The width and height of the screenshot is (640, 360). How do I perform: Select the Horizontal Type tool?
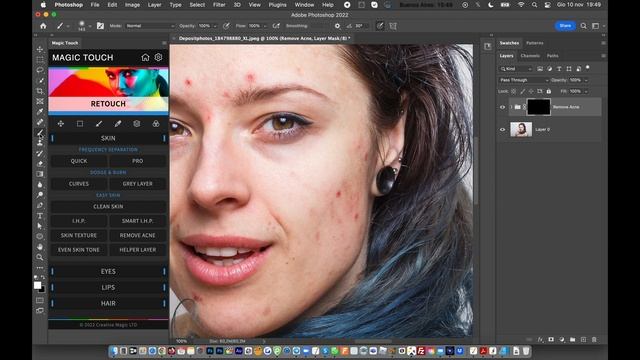[x=40, y=216]
